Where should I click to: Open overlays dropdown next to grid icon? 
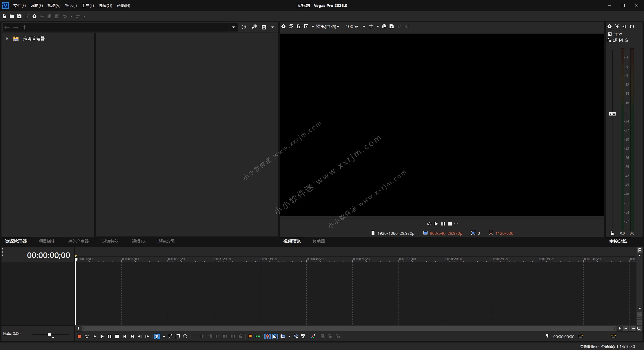pos(378,26)
